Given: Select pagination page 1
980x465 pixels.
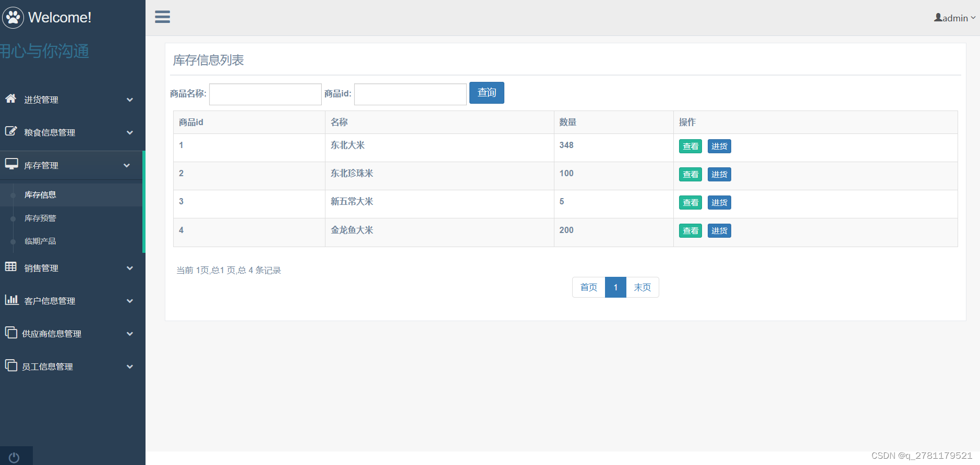Looking at the screenshot, I should click(615, 287).
